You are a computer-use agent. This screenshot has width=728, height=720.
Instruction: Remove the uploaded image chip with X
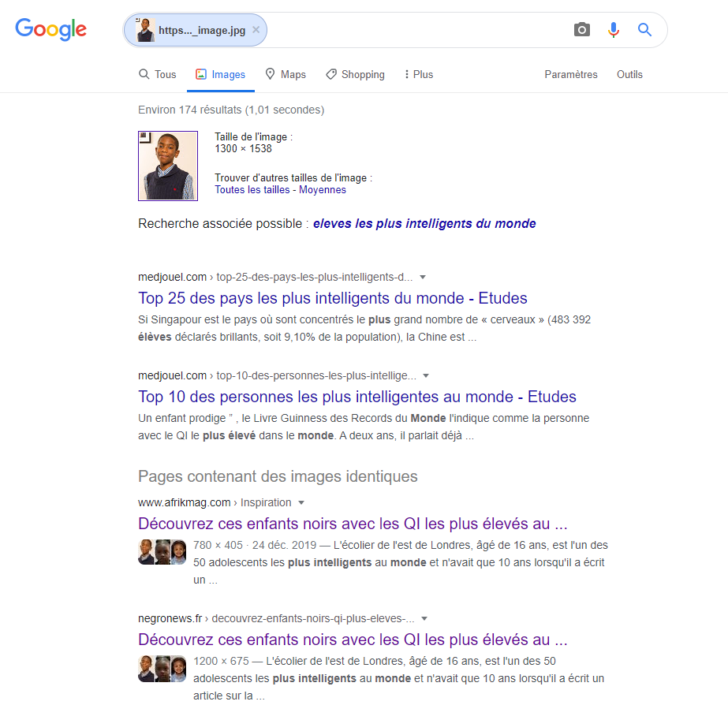tap(256, 30)
